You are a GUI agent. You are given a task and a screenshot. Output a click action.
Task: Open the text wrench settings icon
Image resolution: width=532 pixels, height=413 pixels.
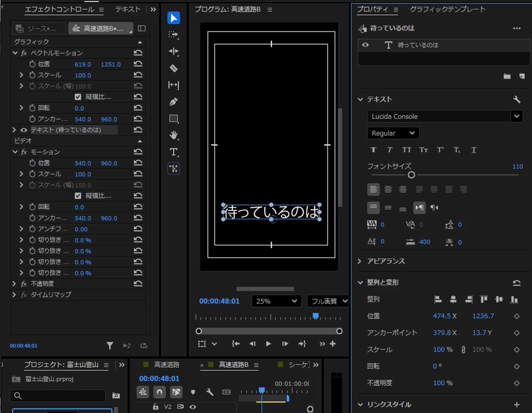517,99
